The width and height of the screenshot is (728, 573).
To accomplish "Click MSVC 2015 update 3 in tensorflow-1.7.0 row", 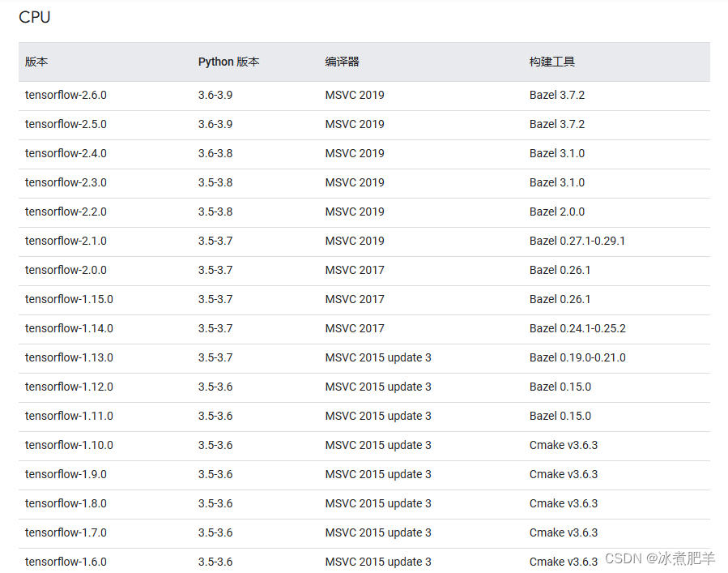I will [378, 532].
